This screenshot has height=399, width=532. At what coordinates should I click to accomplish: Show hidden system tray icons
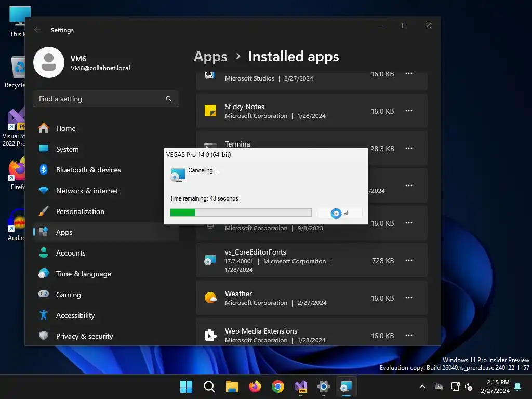(x=422, y=387)
